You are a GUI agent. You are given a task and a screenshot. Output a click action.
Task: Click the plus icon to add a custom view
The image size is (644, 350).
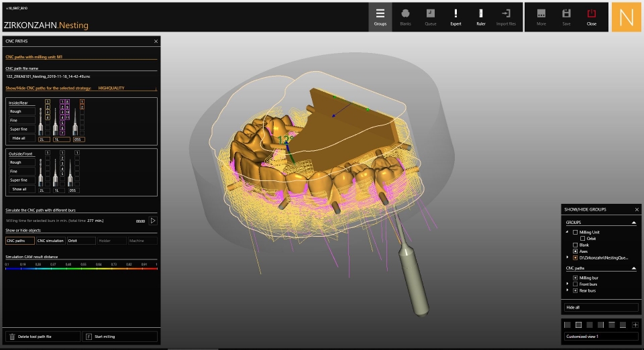click(x=635, y=325)
